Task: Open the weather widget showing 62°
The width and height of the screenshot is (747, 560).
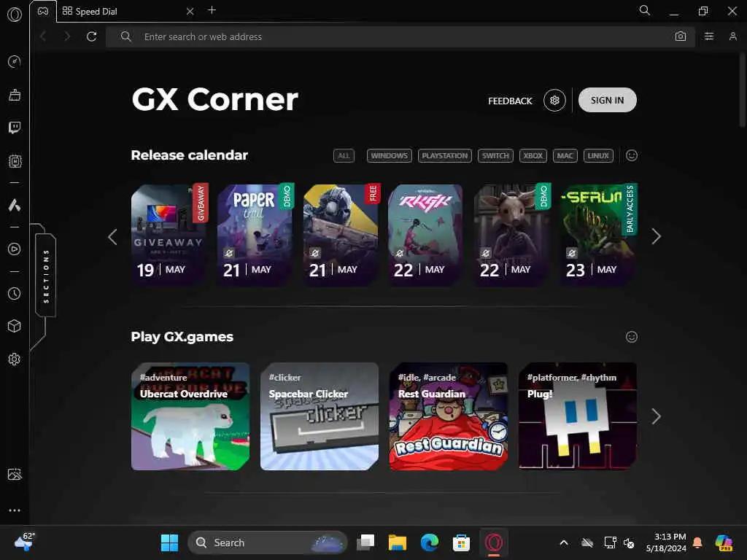Action: [24, 542]
